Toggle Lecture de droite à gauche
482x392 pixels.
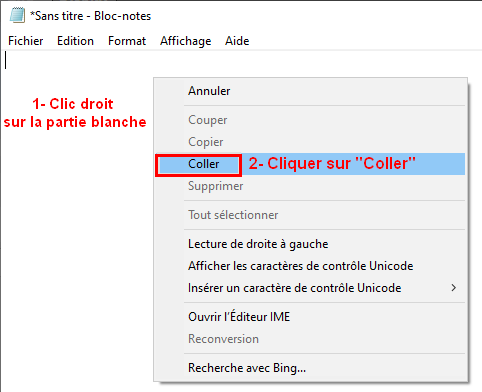click(x=310, y=244)
